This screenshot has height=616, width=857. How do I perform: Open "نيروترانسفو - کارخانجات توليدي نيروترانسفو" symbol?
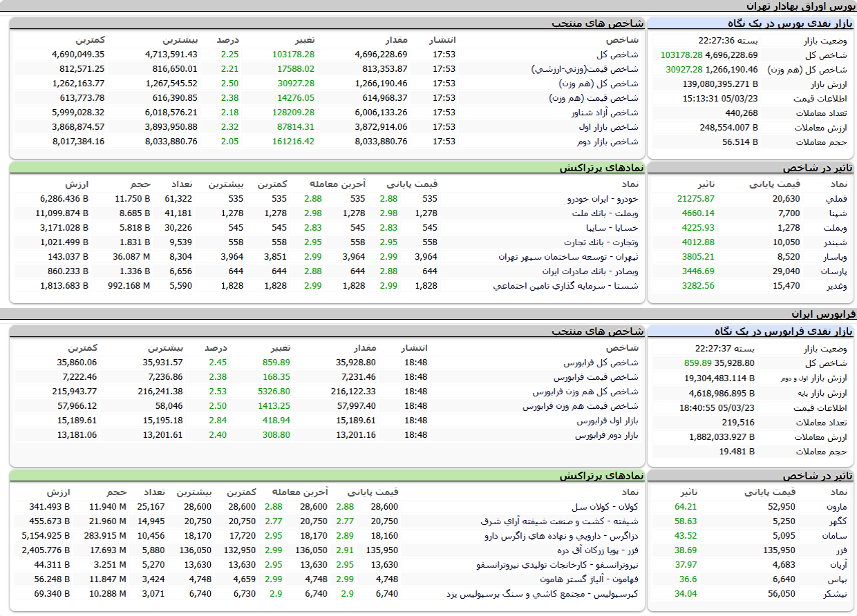[558, 565]
